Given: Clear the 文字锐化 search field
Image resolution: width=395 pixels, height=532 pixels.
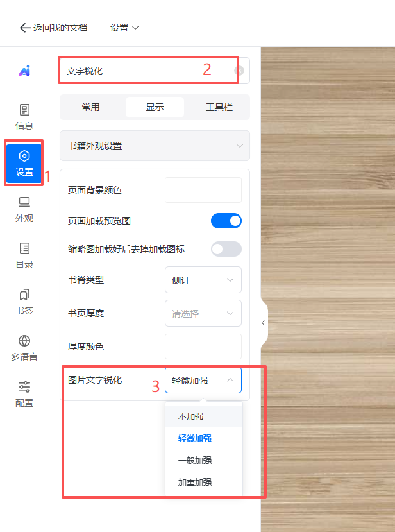Looking at the screenshot, I should (239, 71).
